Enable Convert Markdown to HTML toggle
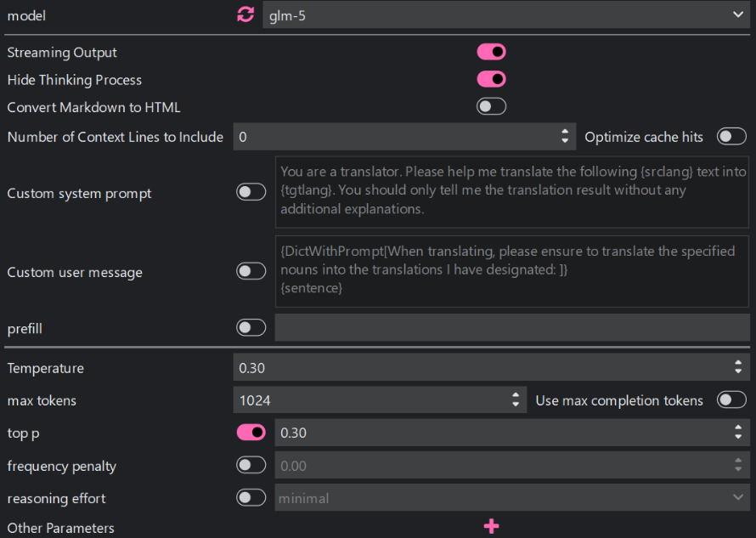The image size is (756, 538). click(x=491, y=106)
